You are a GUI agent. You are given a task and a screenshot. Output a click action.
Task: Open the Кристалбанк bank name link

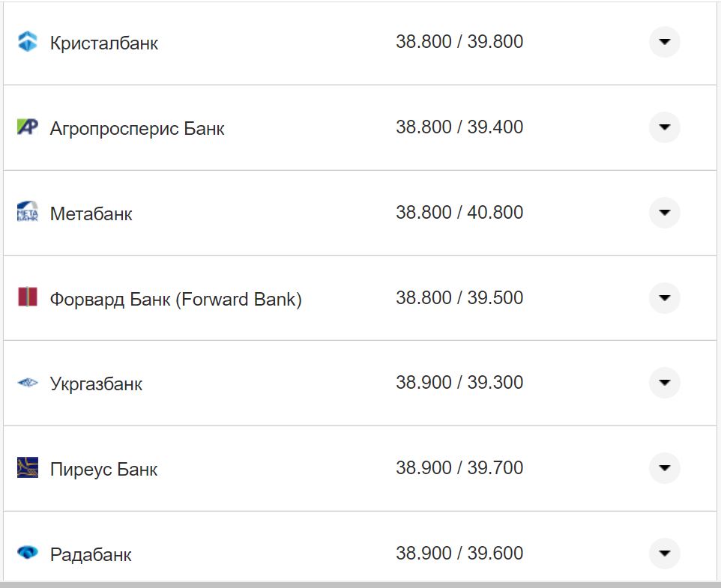tap(104, 43)
